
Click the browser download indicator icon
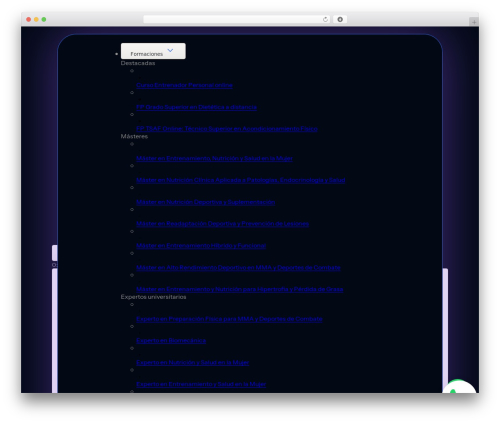[x=340, y=19]
